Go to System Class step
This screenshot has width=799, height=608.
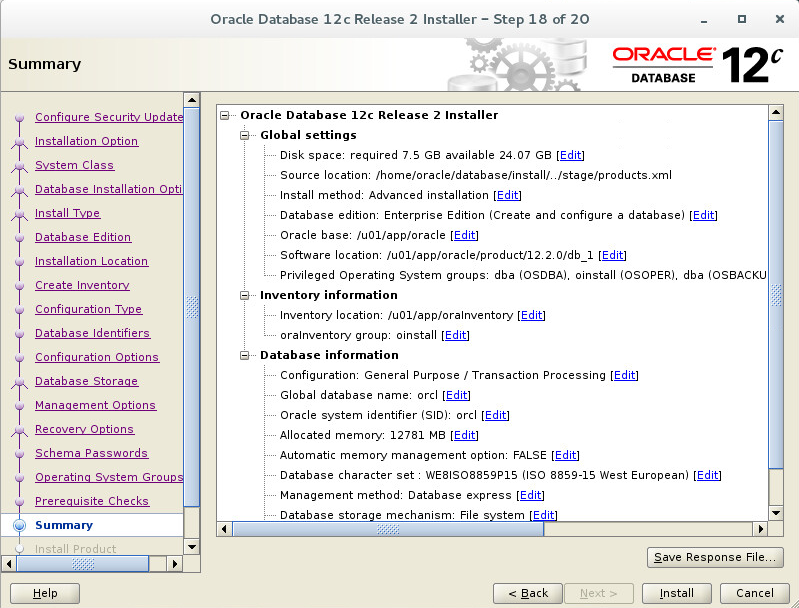[x=74, y=165]
